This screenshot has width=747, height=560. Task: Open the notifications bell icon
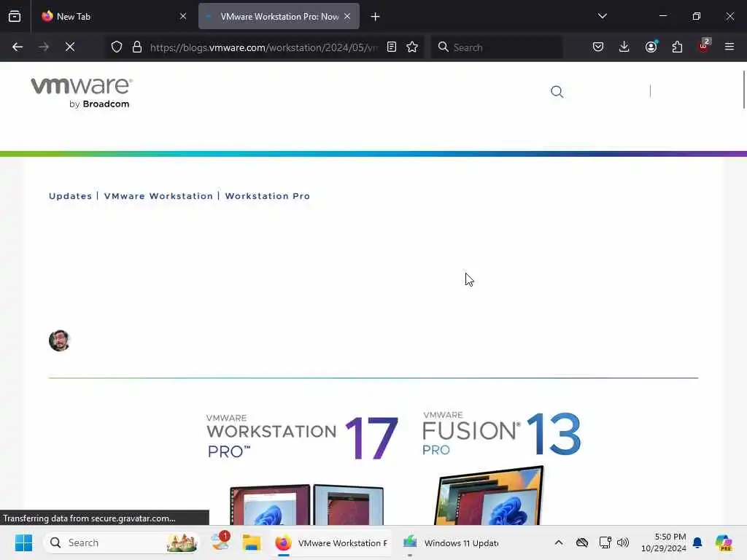(x=697, y=542)
